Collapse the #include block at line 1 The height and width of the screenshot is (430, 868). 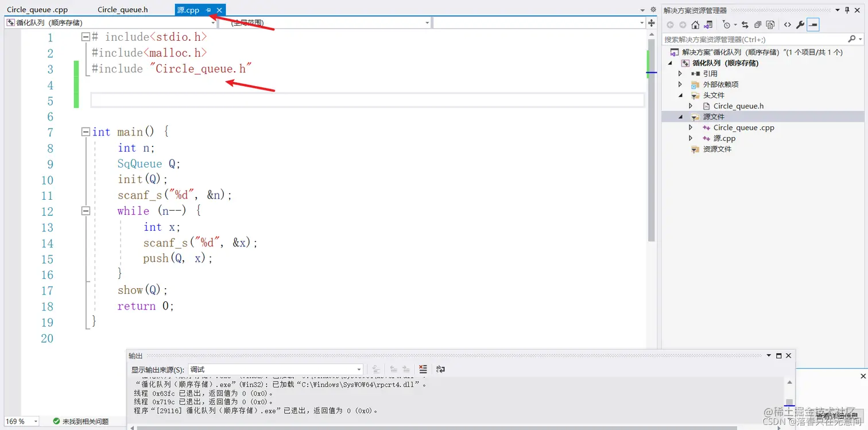tap(86, 37)
